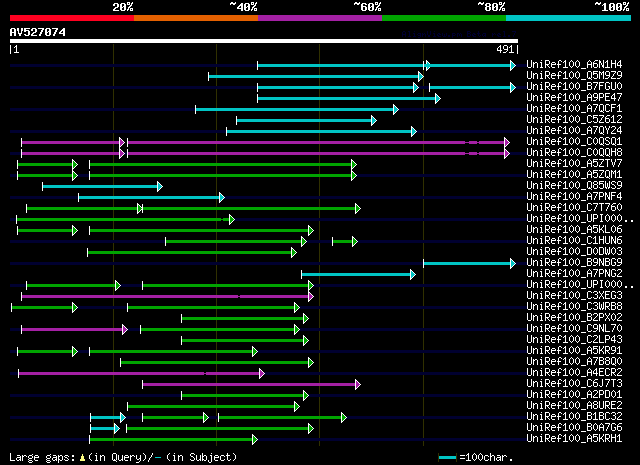Viewport: 640px width, 465px height.
Task: Click the cyan alignment bar in the C5Z612 row
Action: 307,120
